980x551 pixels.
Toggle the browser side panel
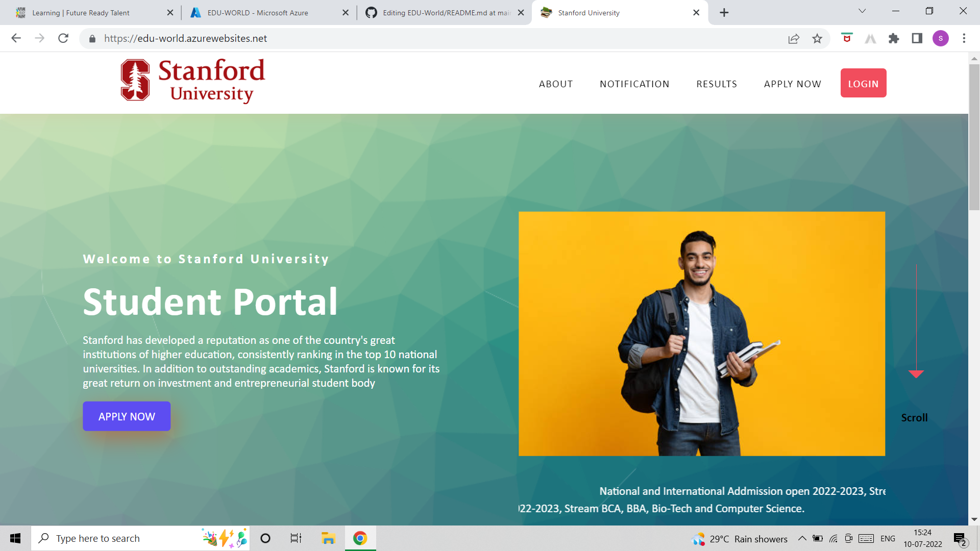[917, 38]
